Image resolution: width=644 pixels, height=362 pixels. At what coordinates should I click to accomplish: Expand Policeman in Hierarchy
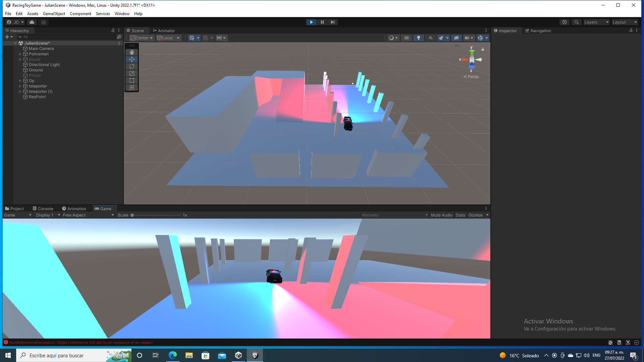click(x=20, y=54)
